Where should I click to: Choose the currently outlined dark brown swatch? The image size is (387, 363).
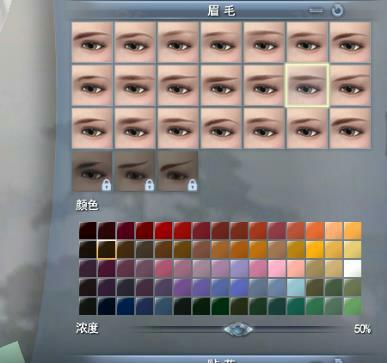[x=106, y=250]
